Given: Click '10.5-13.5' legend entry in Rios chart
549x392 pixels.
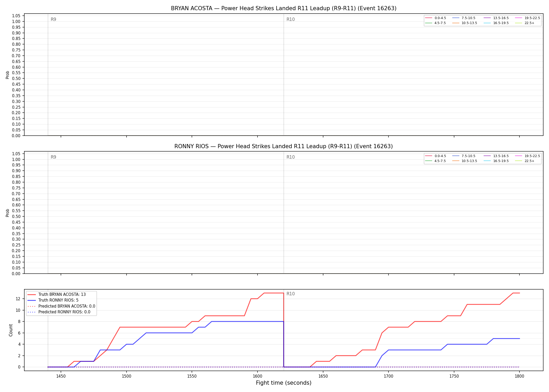Looking at the screenshot, I should point(465,161).
